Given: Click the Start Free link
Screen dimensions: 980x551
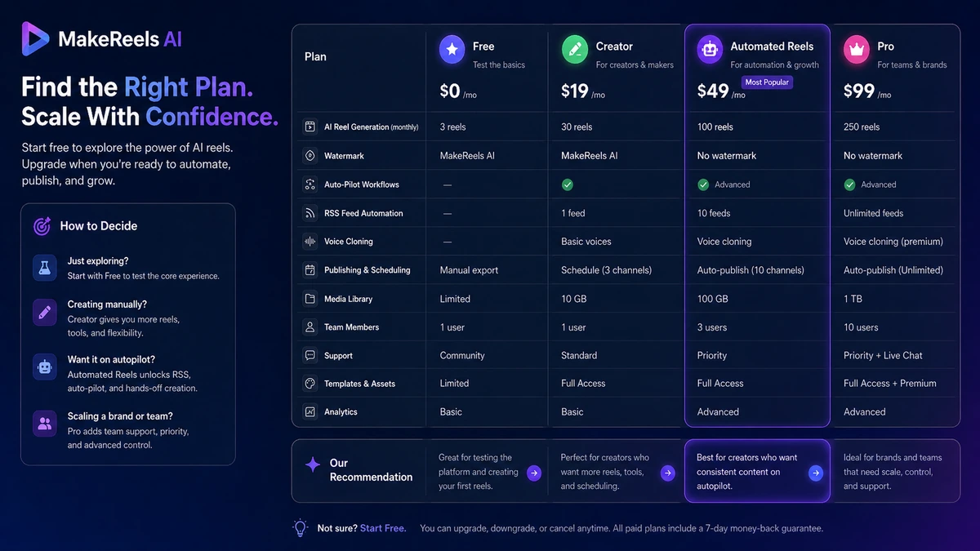Looking at the screenshot, I should pos(383,529).
